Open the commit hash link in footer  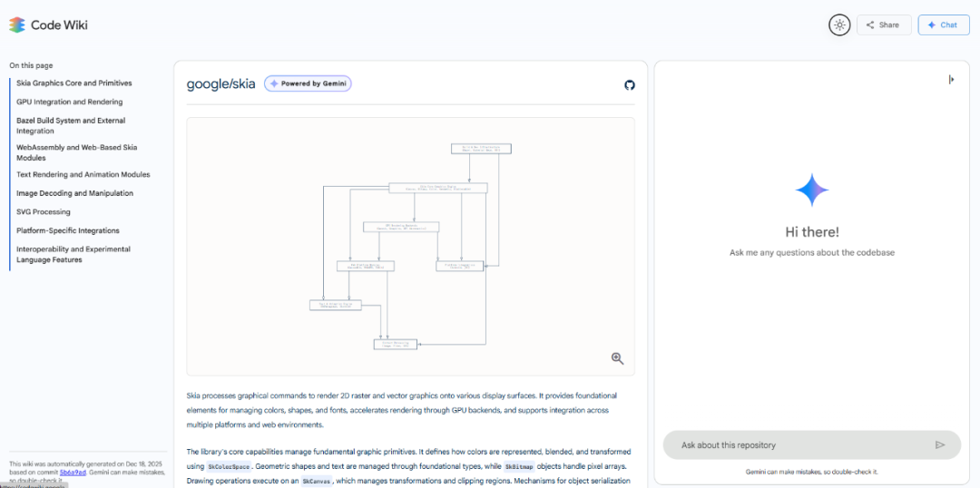click(72, 473)
